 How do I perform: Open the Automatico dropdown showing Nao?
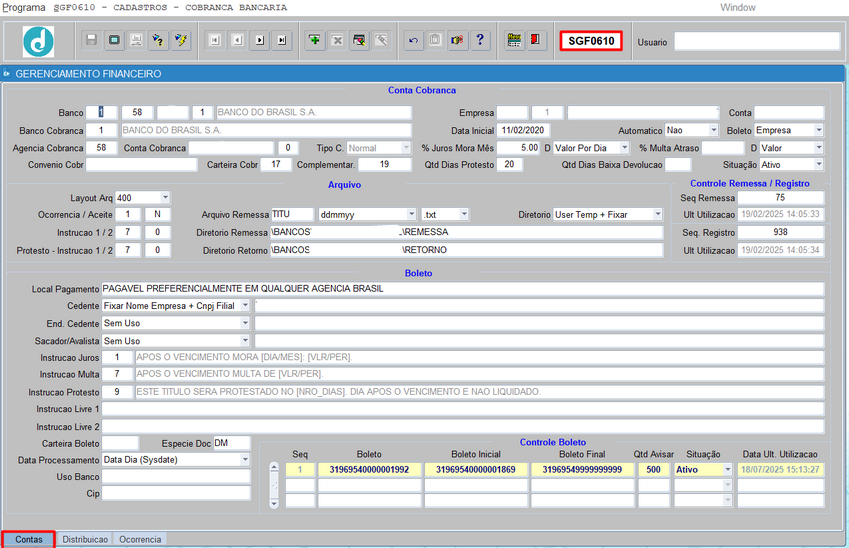(714, 131)
